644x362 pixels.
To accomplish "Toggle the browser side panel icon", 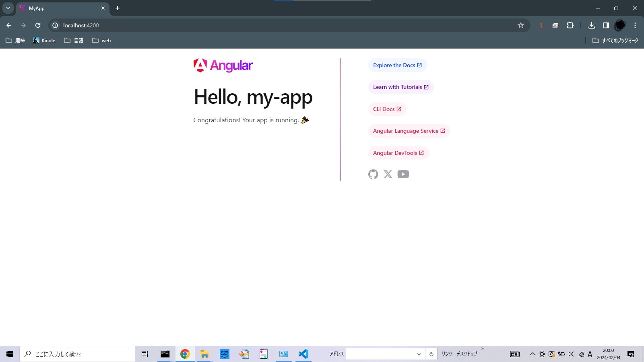I will click(606, 25).
